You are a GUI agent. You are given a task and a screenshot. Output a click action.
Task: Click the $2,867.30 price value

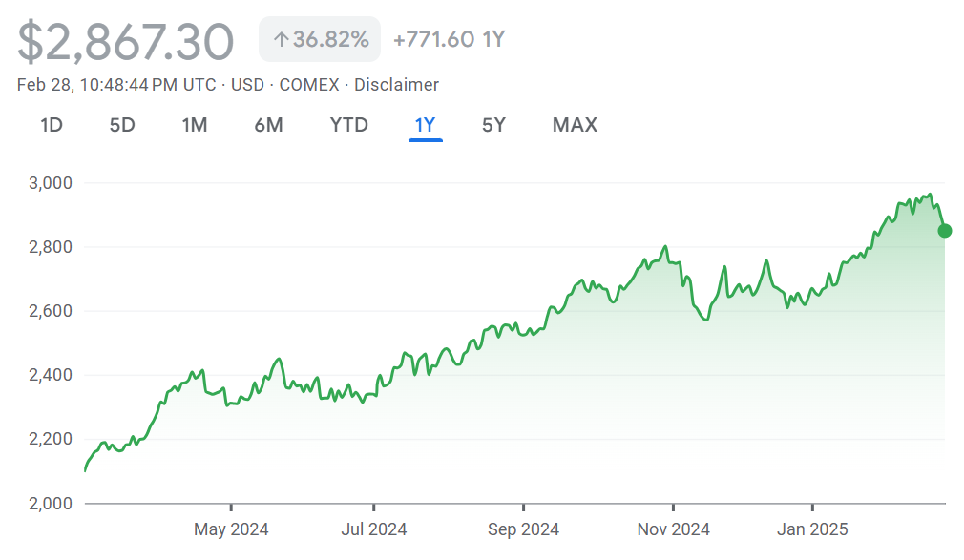tap(125, 42)
